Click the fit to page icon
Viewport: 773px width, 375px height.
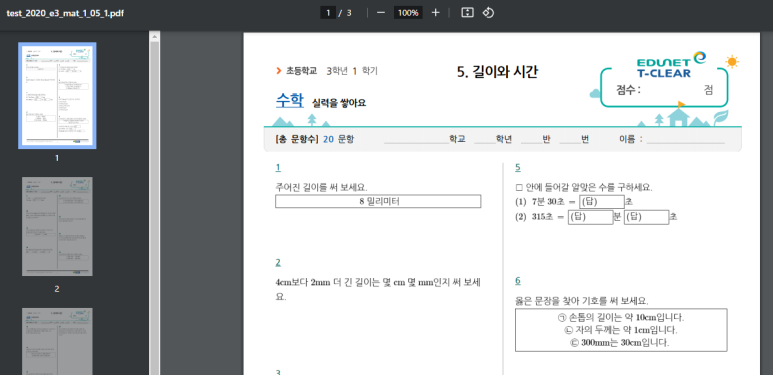pos(467,13)
